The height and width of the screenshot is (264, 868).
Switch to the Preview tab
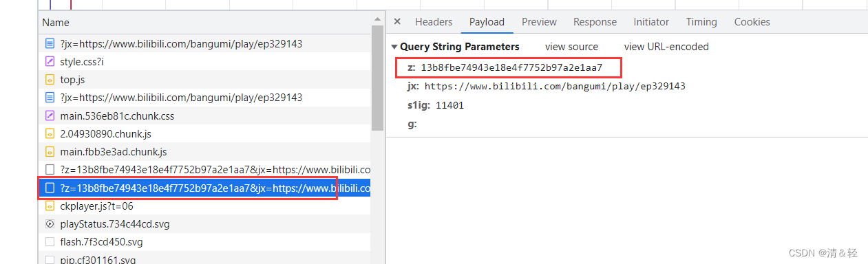[539, 22]
